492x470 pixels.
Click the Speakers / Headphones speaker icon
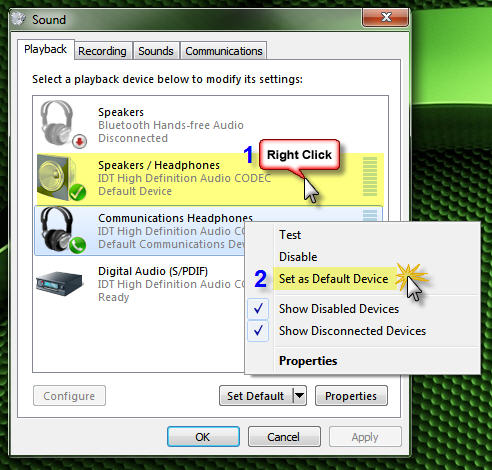56,178
